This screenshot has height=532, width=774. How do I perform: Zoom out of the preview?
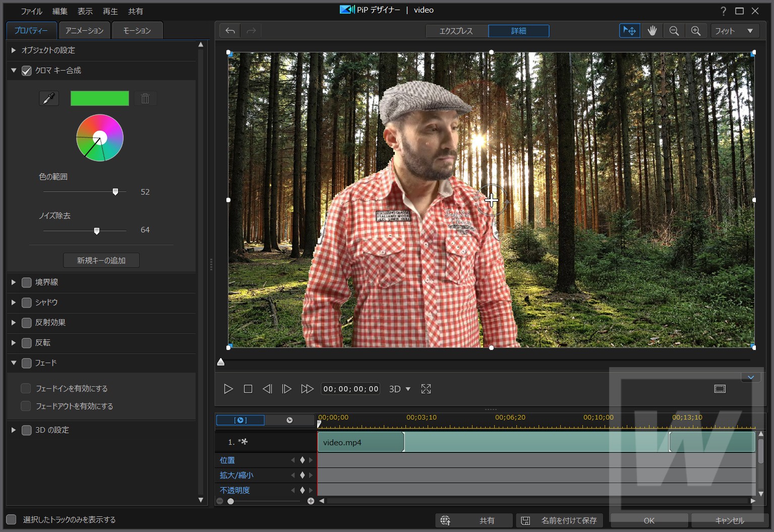(674, 31)
